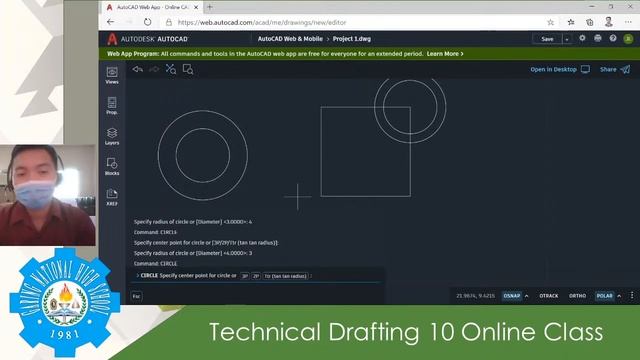Reload the browser page
Viewport: 640px width, 360px height.
(x=147, y=22)
